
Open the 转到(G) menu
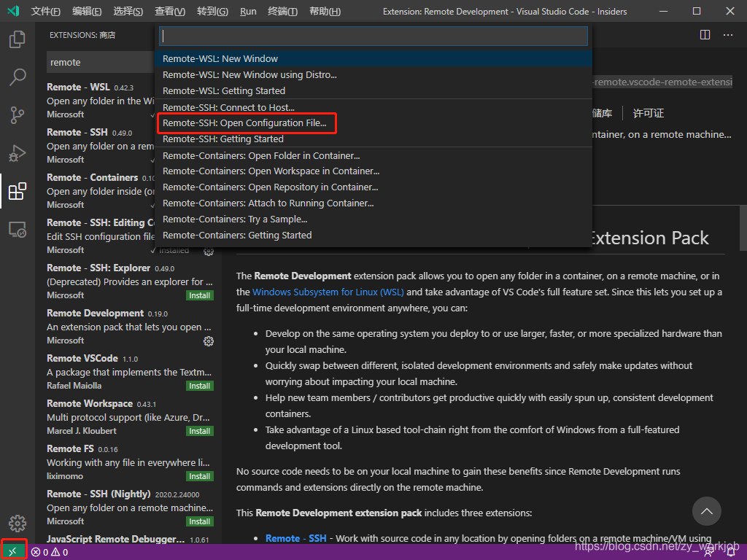[212, 11]
